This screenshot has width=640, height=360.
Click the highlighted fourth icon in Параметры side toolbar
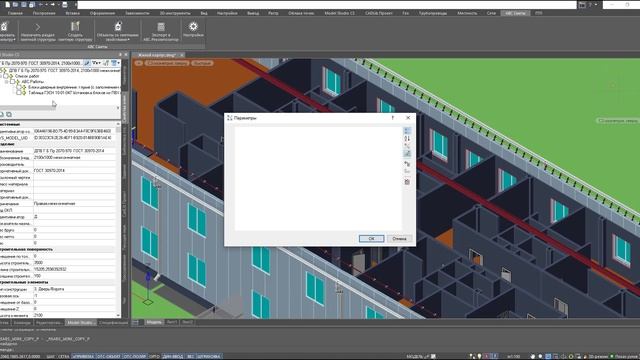[407, 153]
